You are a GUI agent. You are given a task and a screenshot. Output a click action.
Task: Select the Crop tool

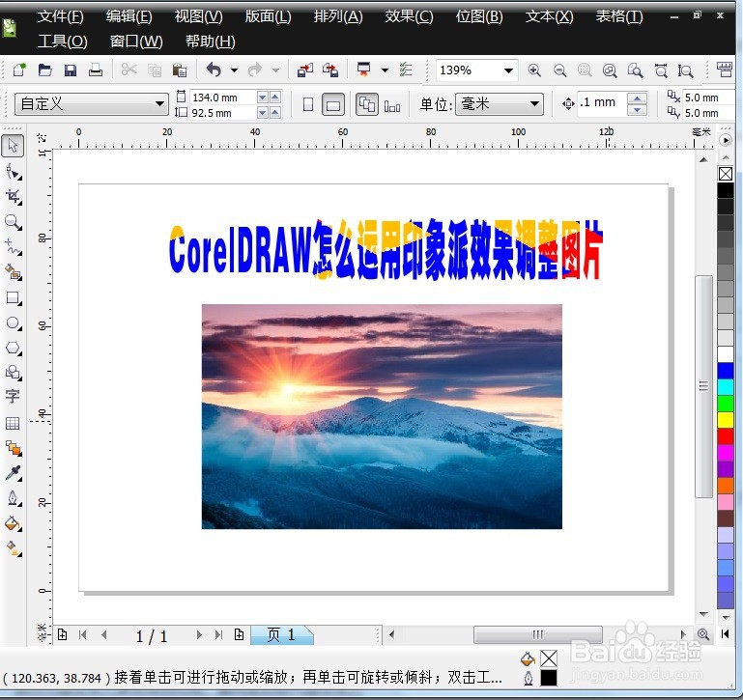point(14,197)
